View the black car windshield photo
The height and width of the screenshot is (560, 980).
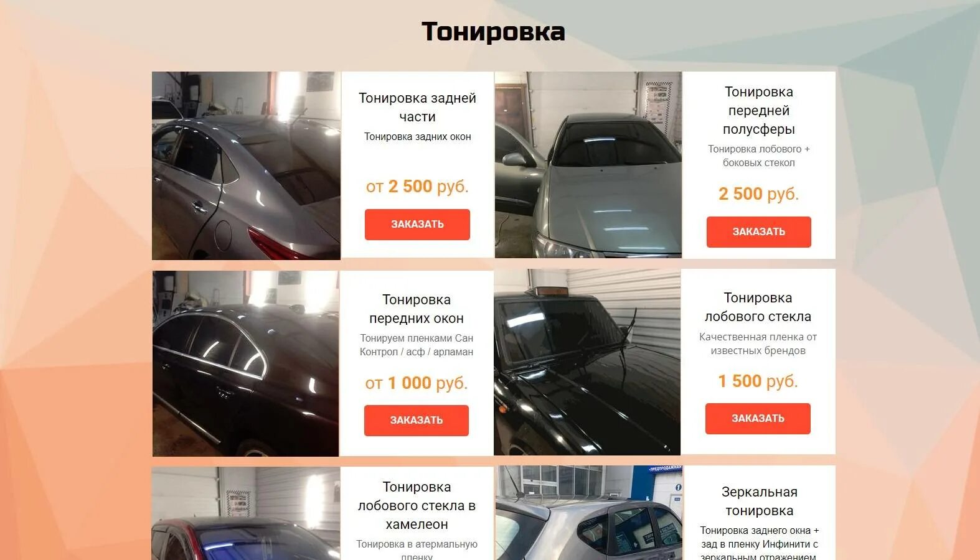pyautogui.click(x=587, y=362)
